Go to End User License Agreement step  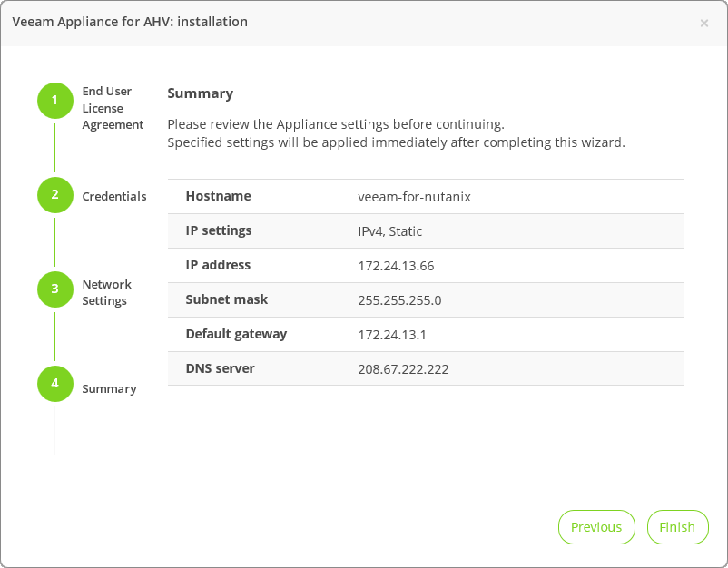point(113,108)
